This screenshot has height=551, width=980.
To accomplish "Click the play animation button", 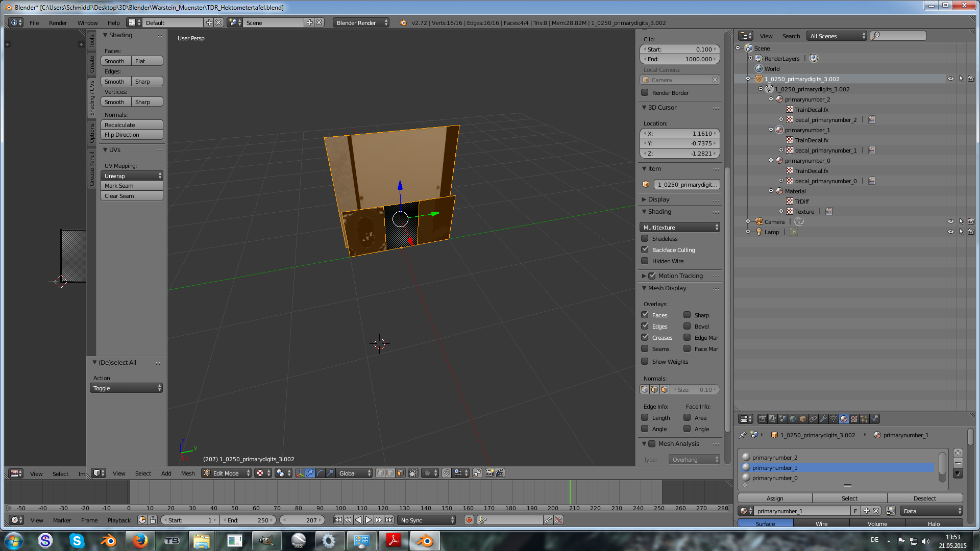I will coord(368,520).
